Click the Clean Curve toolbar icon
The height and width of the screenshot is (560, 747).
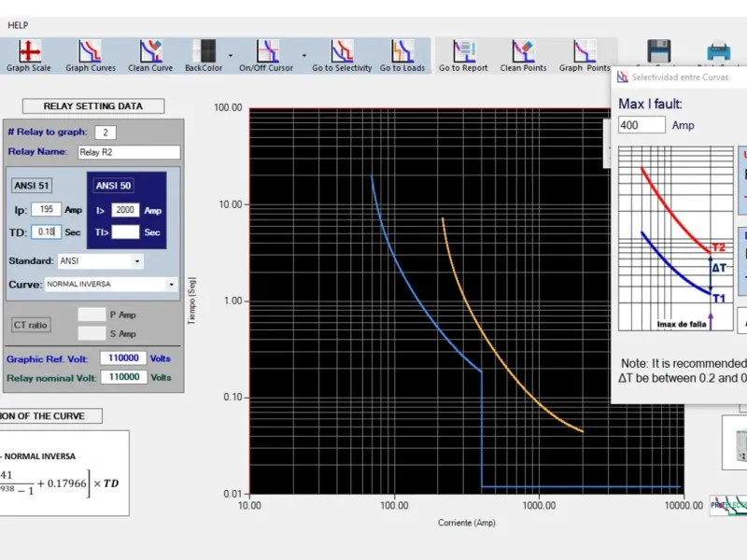(150, 56)
